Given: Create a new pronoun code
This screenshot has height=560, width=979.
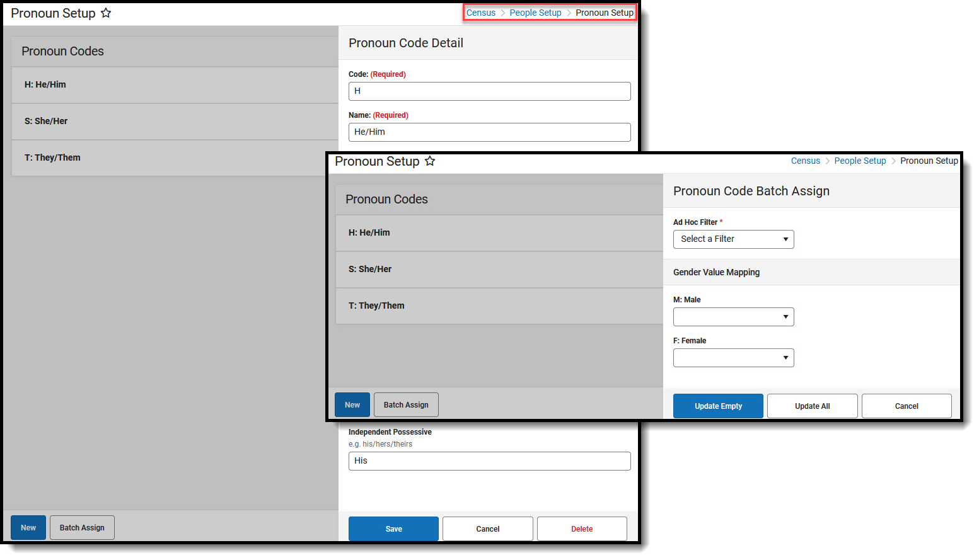Looking at the screenshot, I should [x=352, y=404].
